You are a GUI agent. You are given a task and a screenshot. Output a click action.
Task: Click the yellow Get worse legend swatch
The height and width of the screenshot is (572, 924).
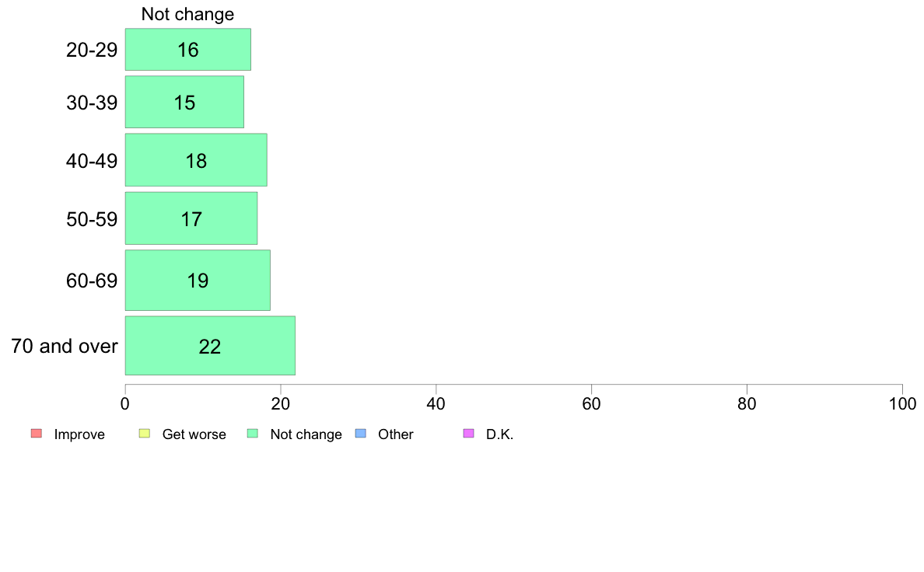[x=145, y=434]
